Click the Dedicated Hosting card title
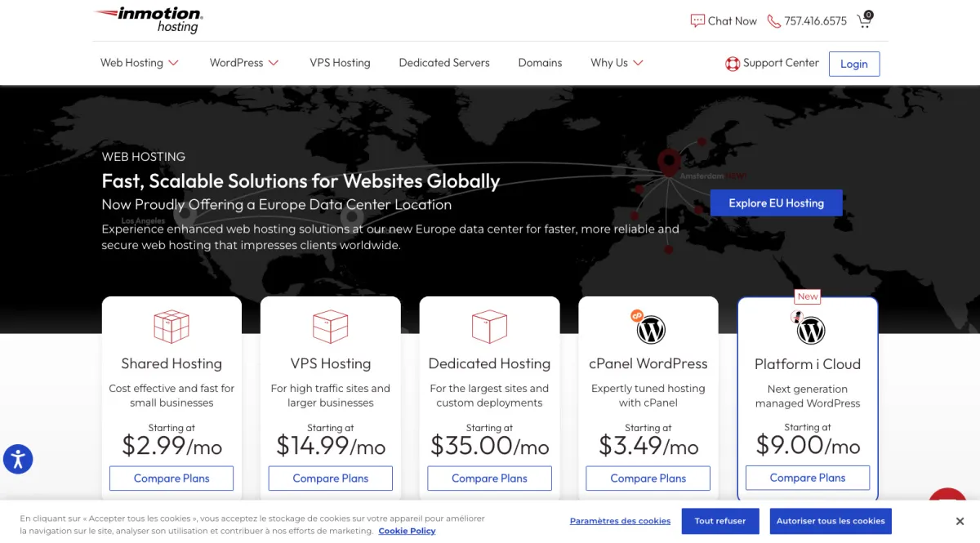This screenshot has width=980, height=543. point(489,364)
